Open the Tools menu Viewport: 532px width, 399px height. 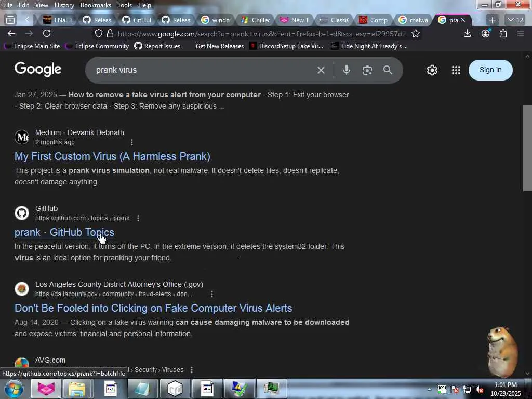[125, 5]
